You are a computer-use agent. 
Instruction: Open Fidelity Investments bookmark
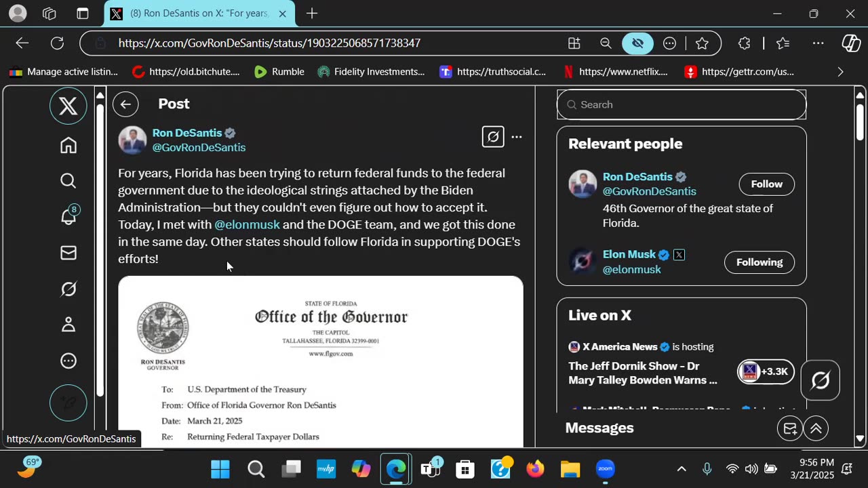click(x=372, y=72)
